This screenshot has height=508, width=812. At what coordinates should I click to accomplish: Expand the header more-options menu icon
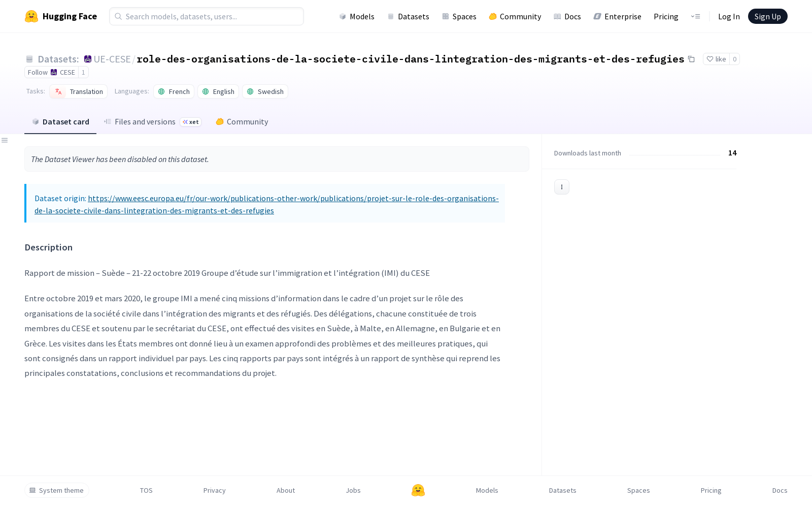tap(695, 16)
